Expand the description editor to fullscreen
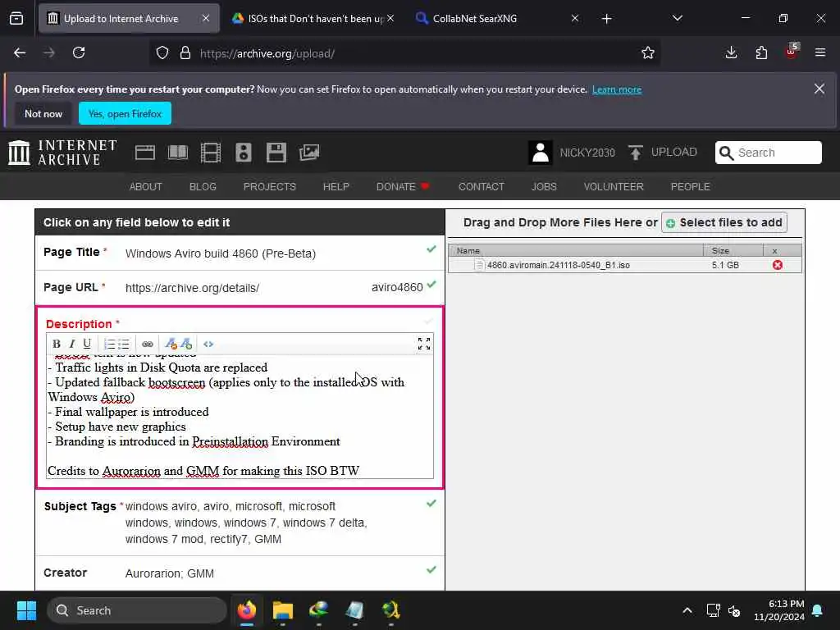 (424, 344)
